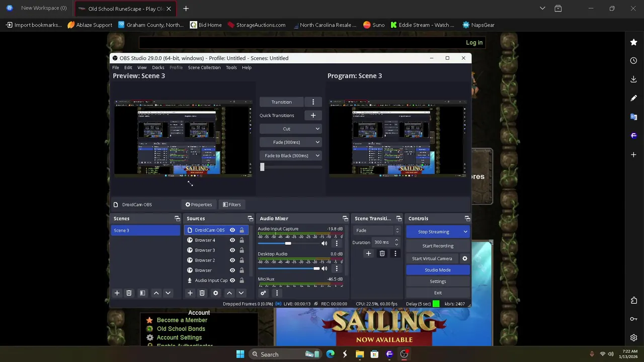Image resolution: width=644 pixels, height=362 pixels.
Task: Remove selected source using trash icon
Action: pos(202,293)
